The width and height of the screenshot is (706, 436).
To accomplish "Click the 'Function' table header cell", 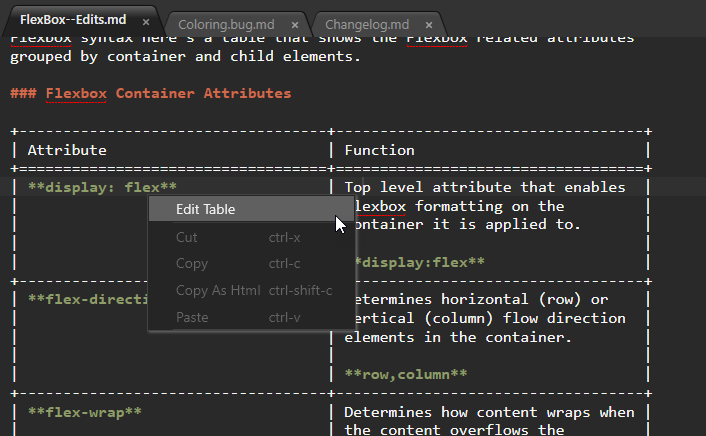I will [380, 150].
